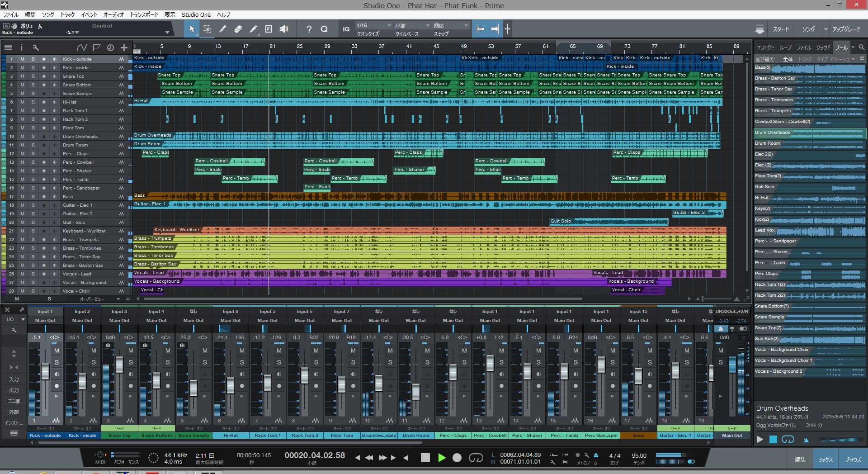
Task: Activate the Paint (pencil) tool
Action: click(253, 29)
